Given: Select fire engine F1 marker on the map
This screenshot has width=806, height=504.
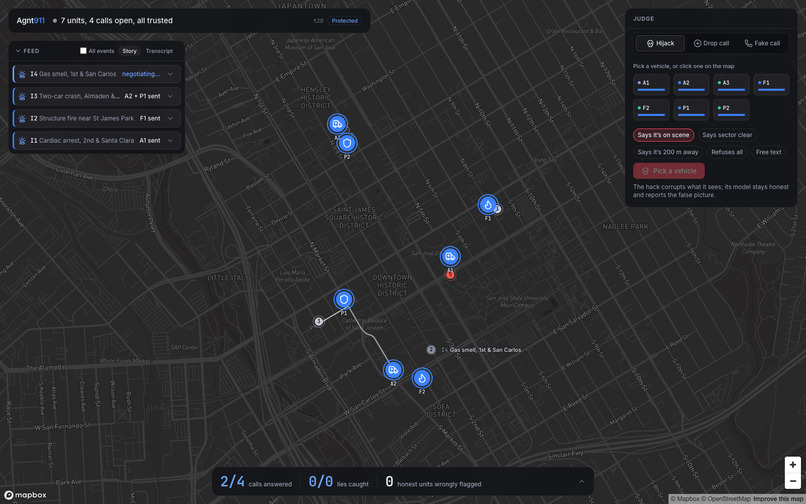Looking at the screenshot, I should 488,205.
